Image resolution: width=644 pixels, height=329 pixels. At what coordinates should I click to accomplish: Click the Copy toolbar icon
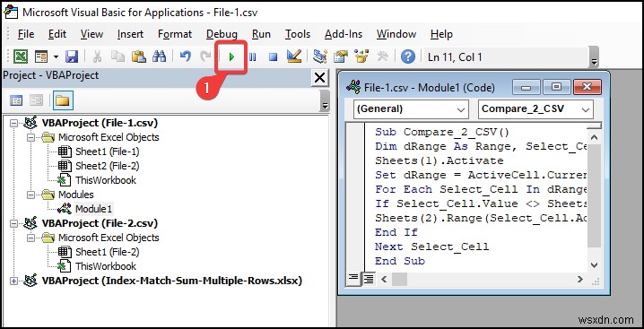pyautogui.click(x=117, y=56)
